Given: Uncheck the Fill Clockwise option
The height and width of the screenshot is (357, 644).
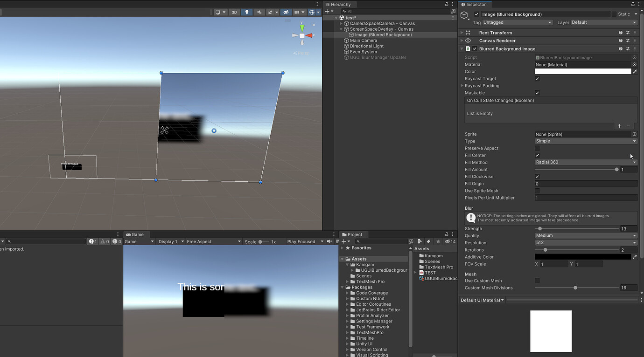Looking at the screenshot, I should tap(537, 176).
